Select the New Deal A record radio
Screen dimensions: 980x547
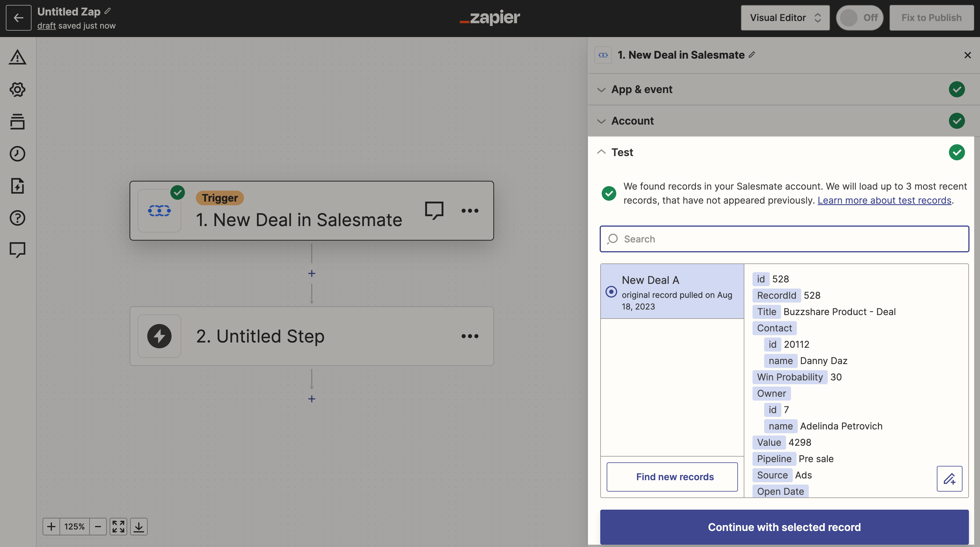pos(611,291)
